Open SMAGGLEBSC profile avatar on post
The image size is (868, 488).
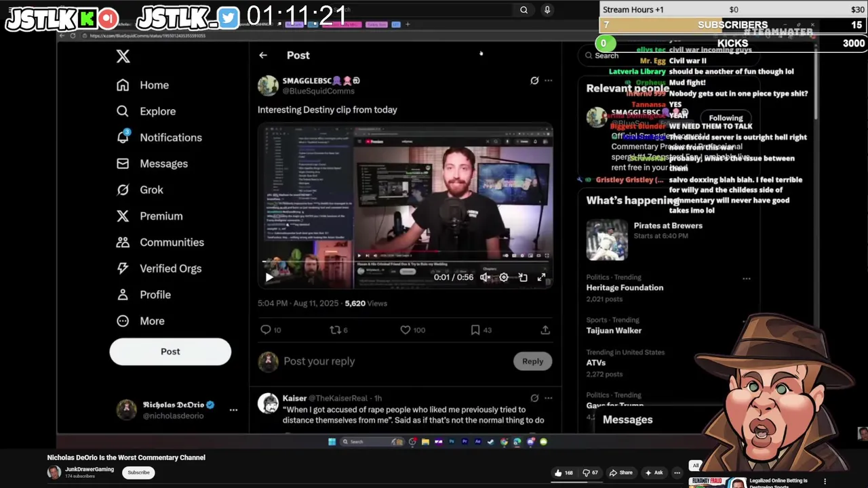tap(268, 85)
